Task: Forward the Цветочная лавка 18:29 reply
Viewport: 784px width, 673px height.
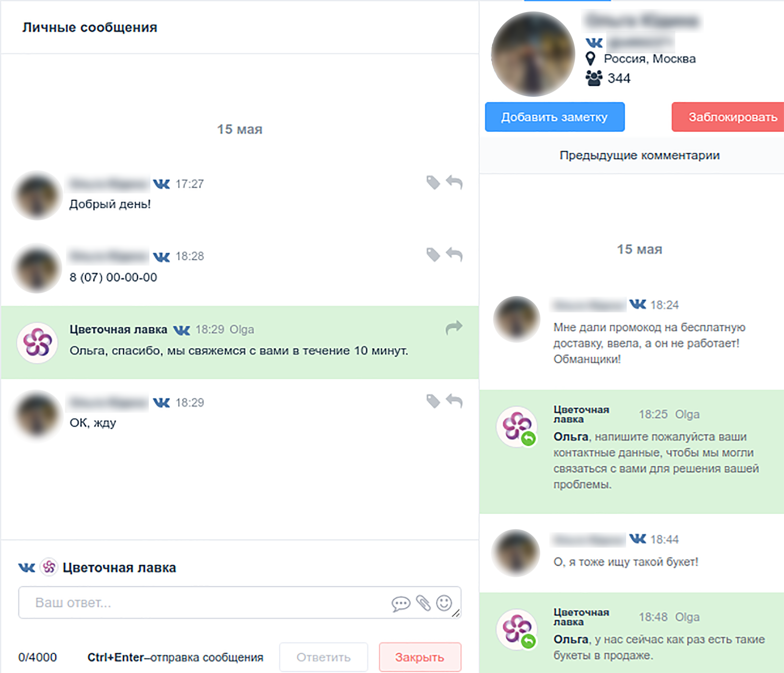Action: [x=454, y=327]
